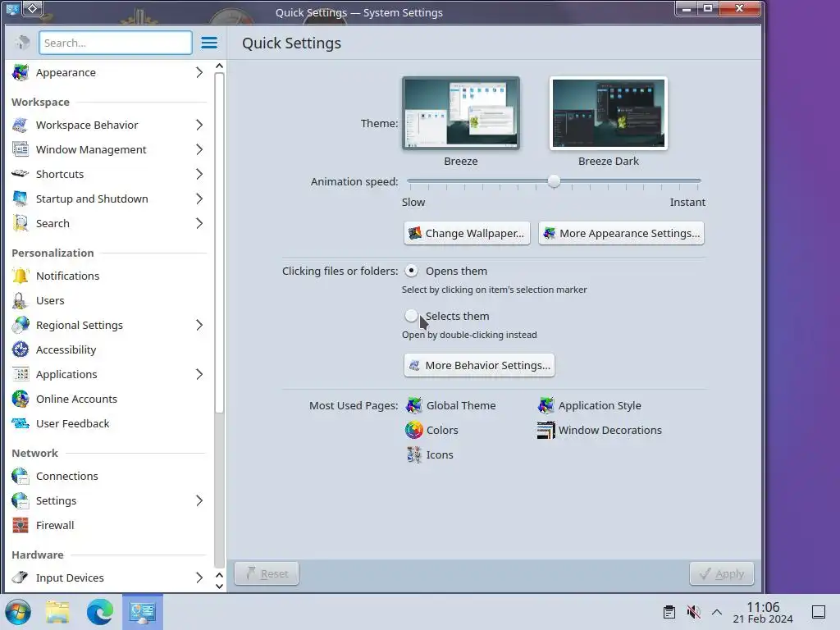Click the Animation speed slider handle

coord(554,181)
